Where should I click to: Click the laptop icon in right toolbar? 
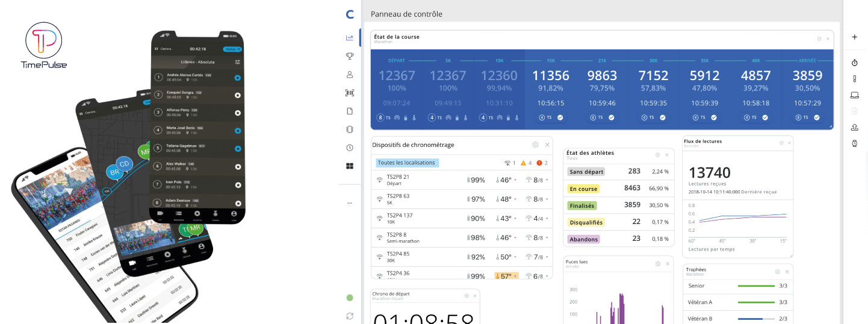tap(854, 95)
